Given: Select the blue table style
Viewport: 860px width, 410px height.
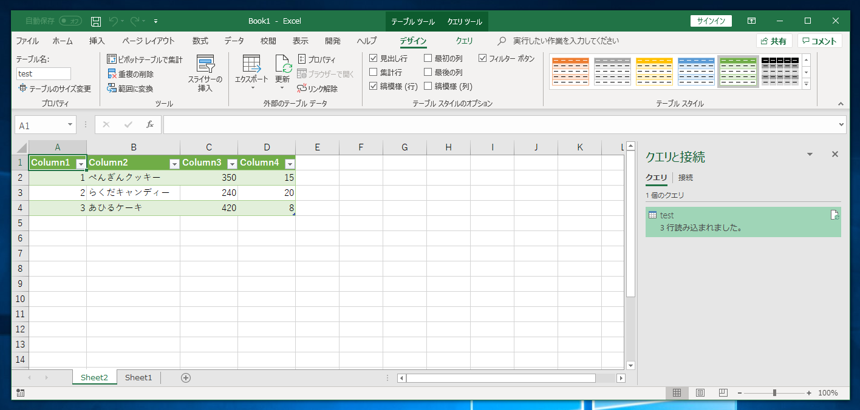Looking at the screenshot, I should 695,71.
